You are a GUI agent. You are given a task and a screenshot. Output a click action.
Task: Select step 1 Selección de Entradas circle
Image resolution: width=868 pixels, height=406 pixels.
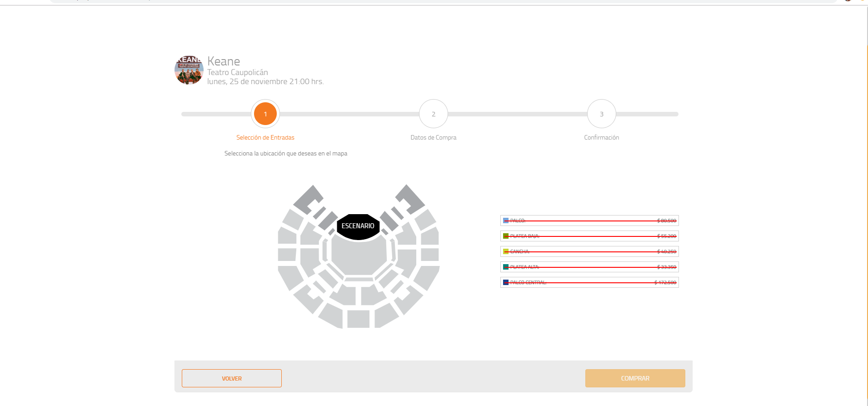click(265, 114)
